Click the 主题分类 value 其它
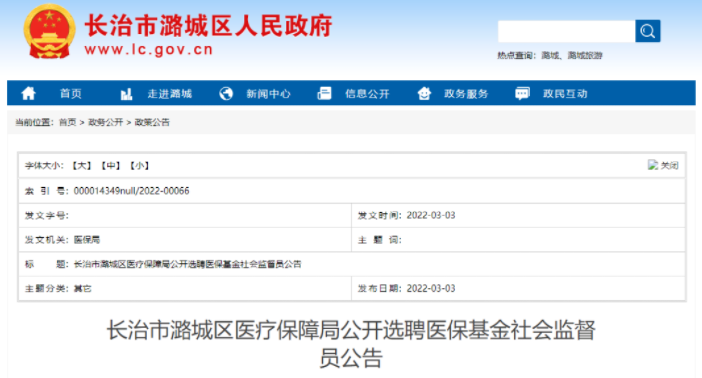This screenshot has width=702, height=378. pos(82,288)
